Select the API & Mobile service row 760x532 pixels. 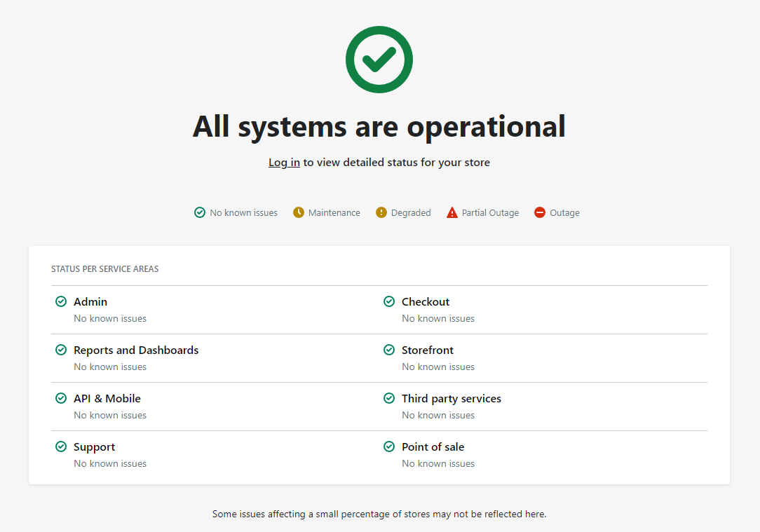click(x=107, y=398)
